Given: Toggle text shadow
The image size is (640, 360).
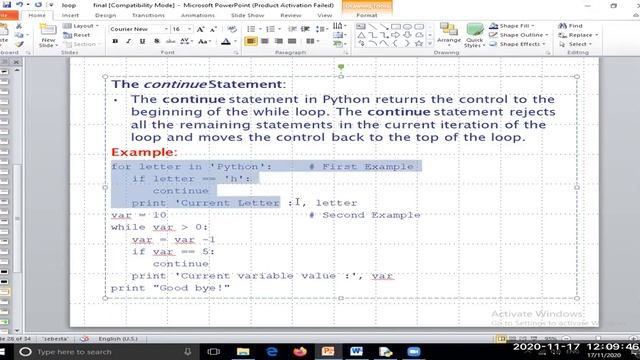Looking at the screenshot, I should point(156,41).
